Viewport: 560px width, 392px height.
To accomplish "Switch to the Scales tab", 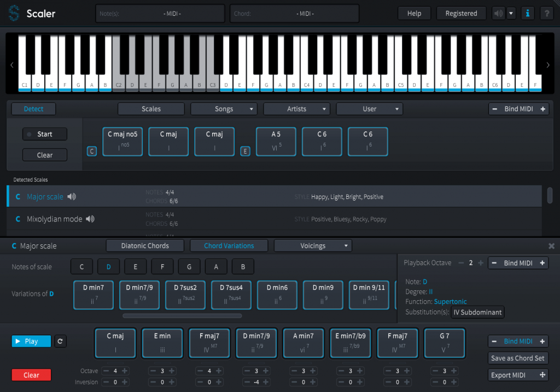I will click(x=151, y=109).
